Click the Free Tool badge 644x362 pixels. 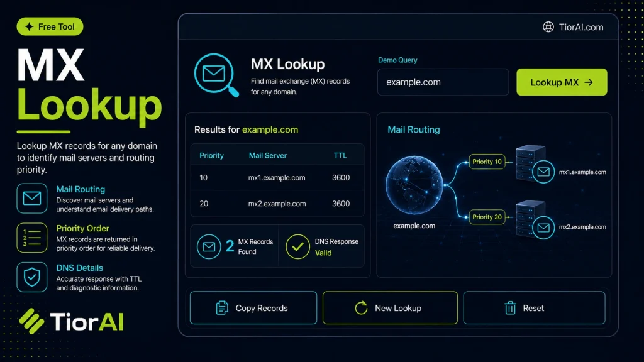click(x=50, y=26)
